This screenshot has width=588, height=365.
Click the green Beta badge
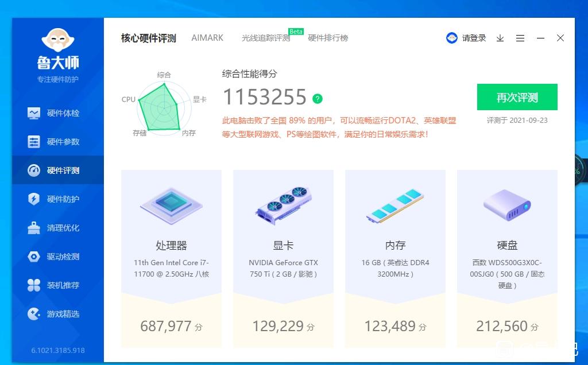coord(296,32)
